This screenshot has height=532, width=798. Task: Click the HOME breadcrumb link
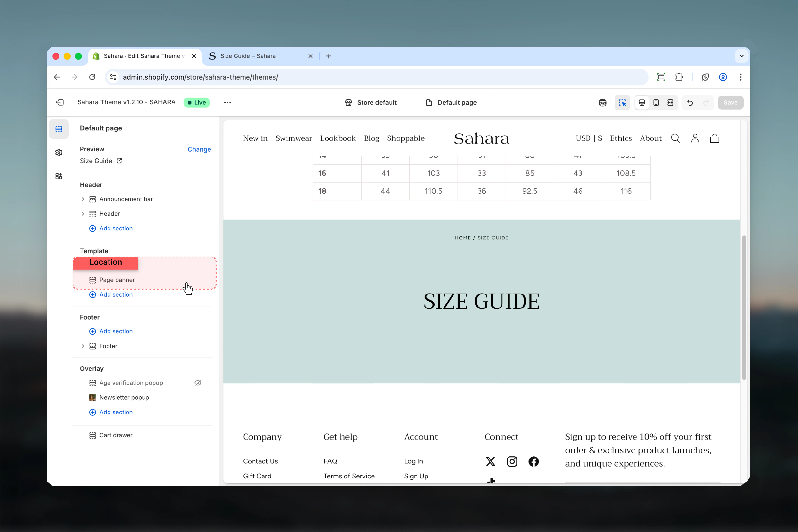pyautogui.click(x=462, y=238)
